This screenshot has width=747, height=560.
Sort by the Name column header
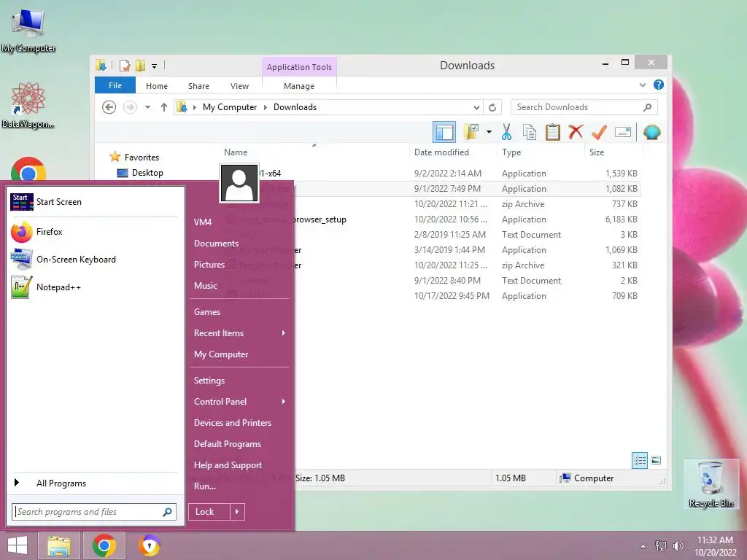236,152
